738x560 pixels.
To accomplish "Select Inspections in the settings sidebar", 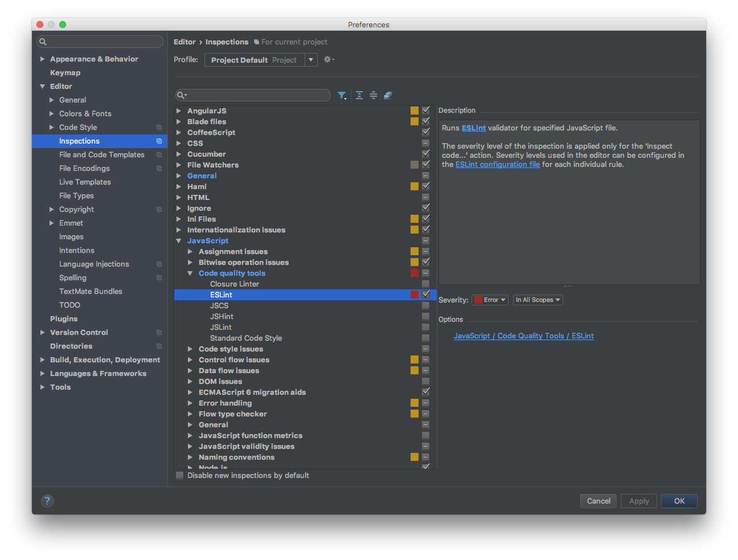I will pos(79,141).
